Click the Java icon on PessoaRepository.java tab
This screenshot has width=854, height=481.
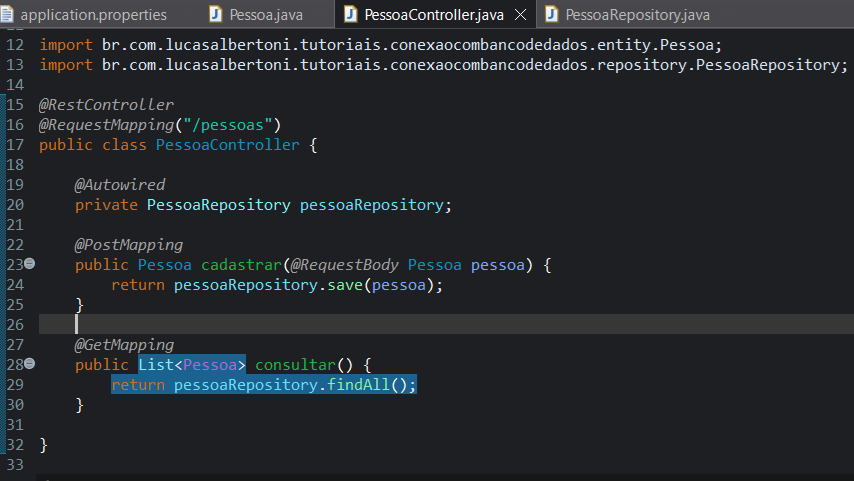tap(551, 15)
